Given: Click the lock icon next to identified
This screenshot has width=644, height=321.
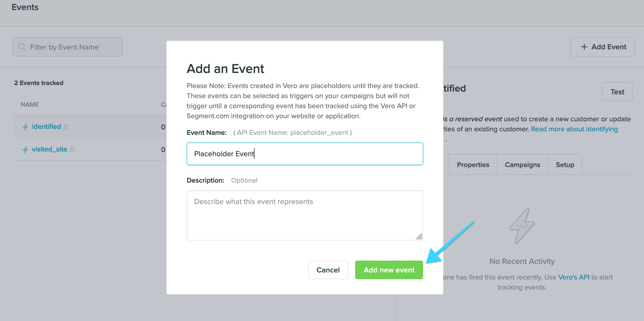Looking at the screenshot, I should coord(66,127).
